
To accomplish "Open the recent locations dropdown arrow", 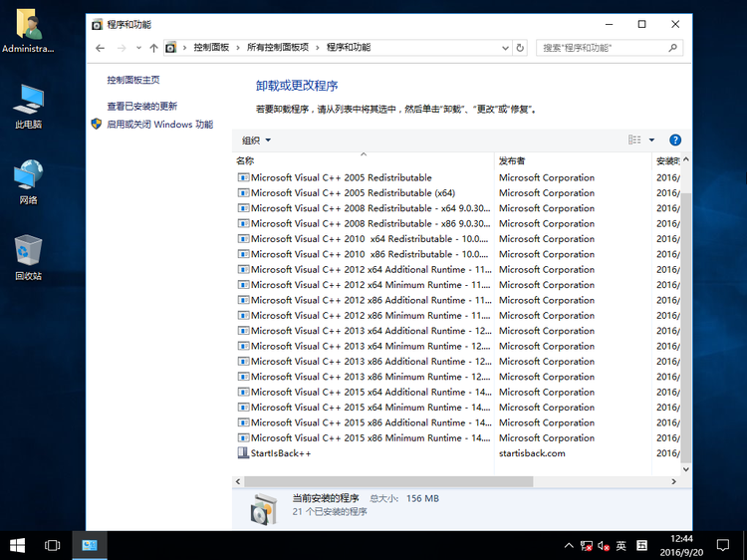I will coord(138,48).
